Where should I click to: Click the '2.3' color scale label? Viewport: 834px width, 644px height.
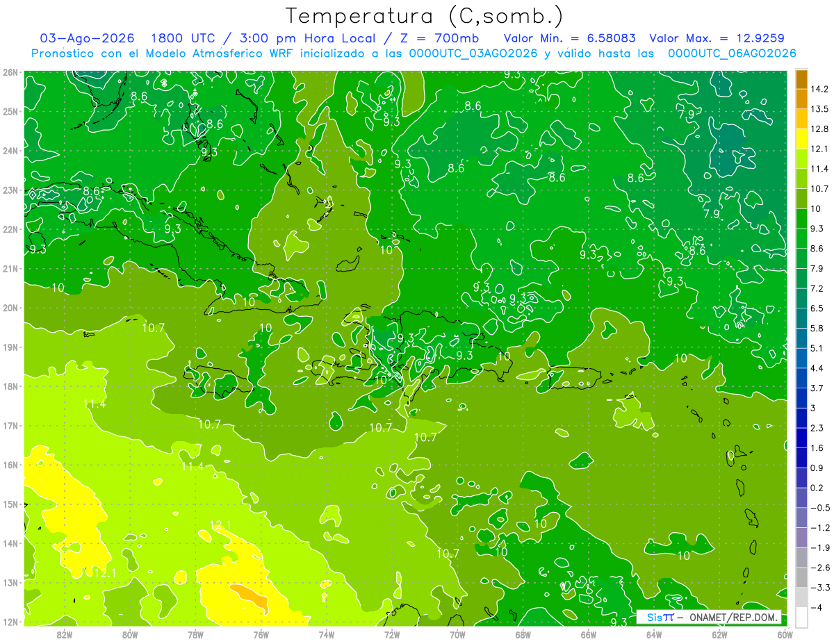point(817,428)
